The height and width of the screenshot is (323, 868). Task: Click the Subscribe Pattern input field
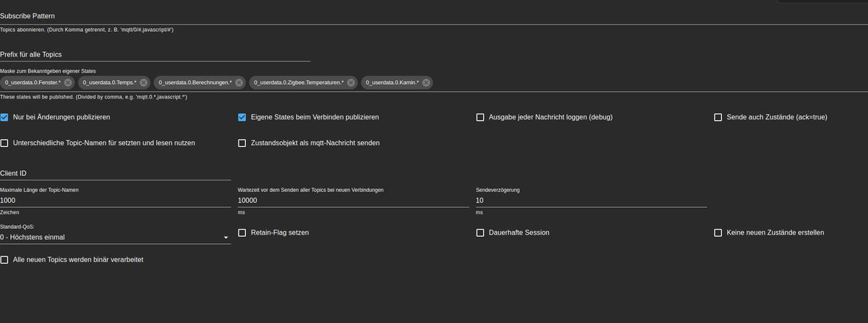coord(434,16)
